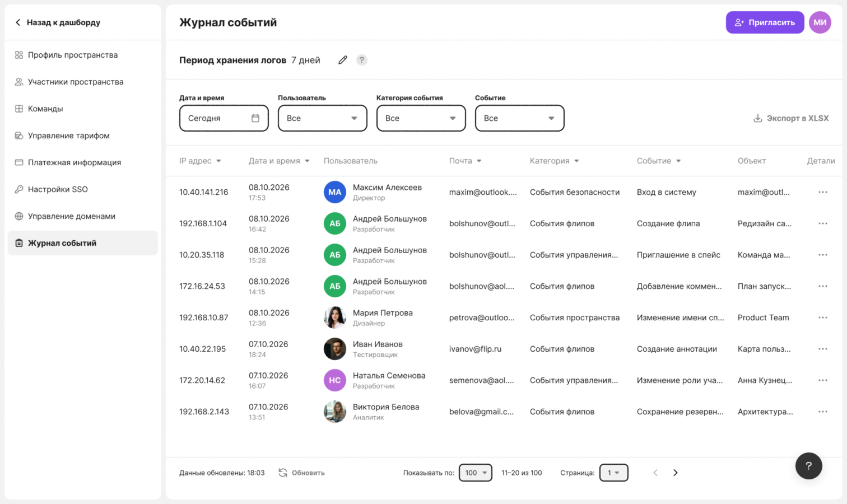The width and height of the screenshot is (847, 504).
Task: Open the calendar icon in the date field
Action: point(255,118)
